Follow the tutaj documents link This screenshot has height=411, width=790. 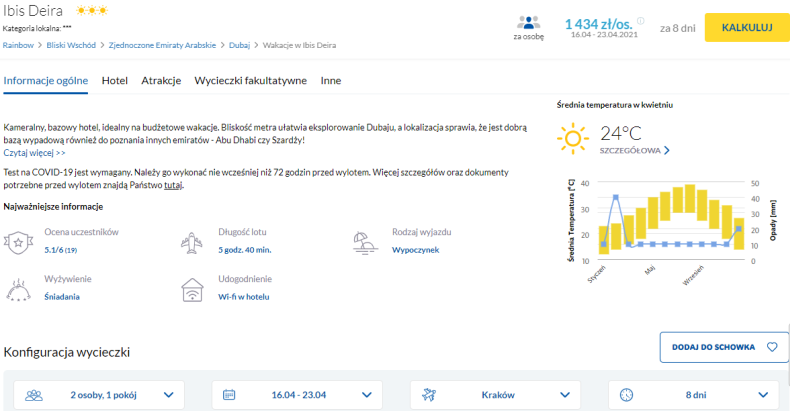173,185
